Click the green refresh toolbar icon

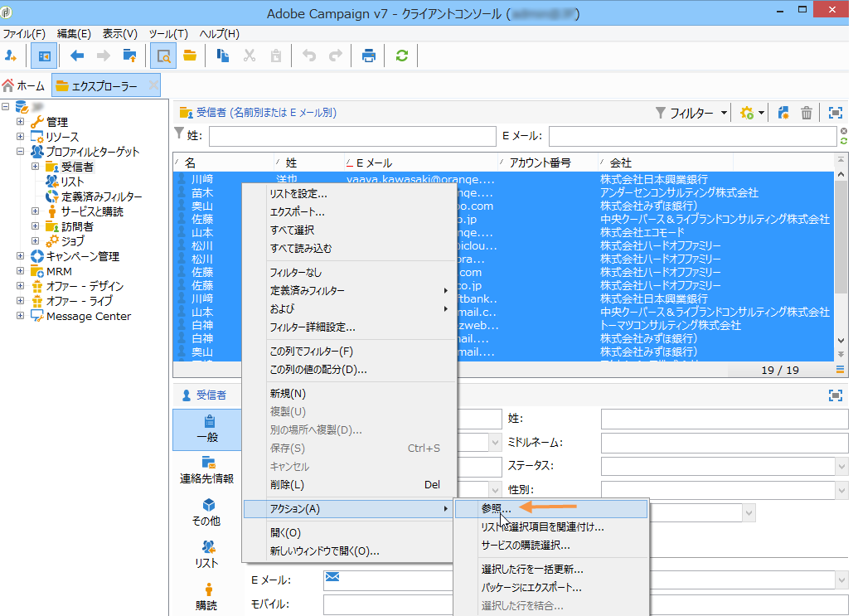pyautogui.click(x=402, y=56)
